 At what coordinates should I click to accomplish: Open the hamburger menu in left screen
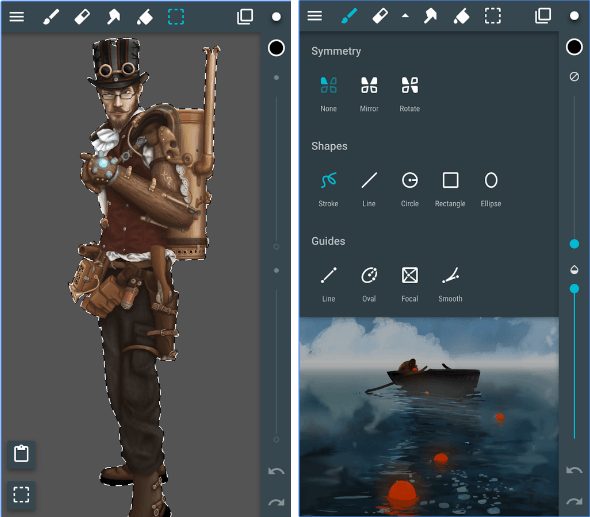click(17, 17)
